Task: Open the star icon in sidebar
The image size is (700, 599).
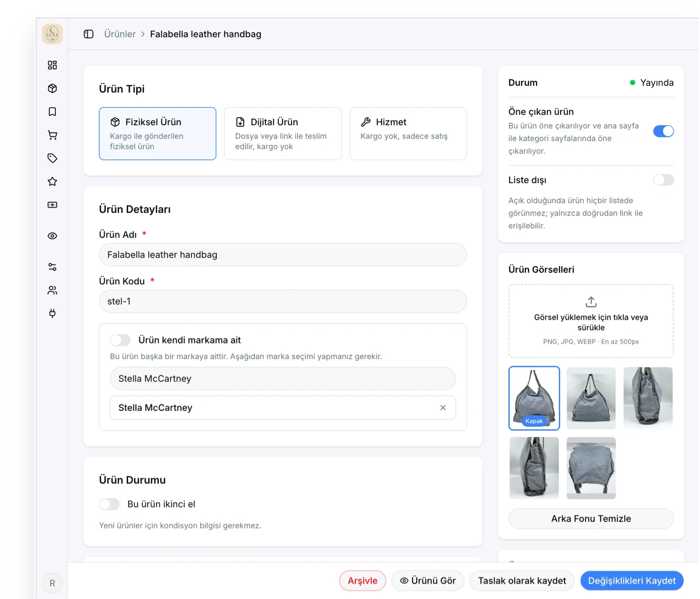Action: point(52,181)
